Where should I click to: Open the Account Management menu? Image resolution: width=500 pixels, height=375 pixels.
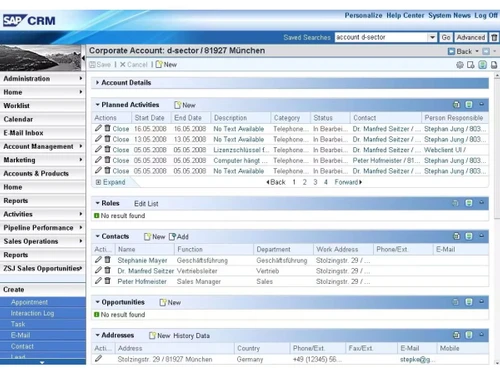[x=42, y=146]
